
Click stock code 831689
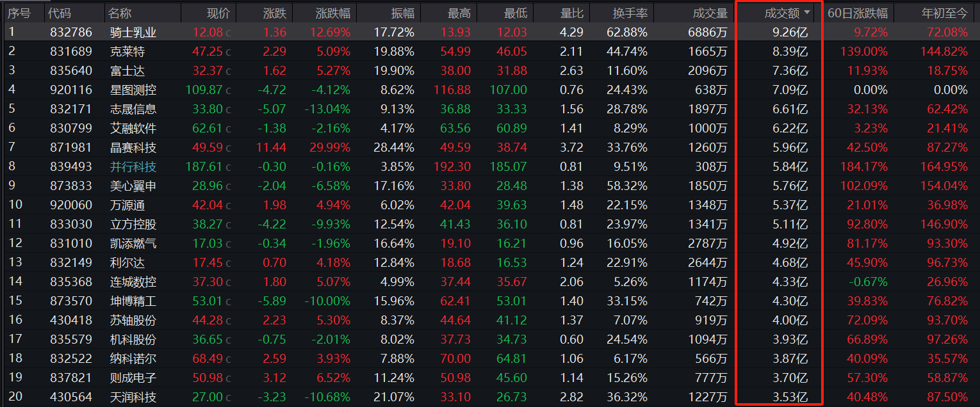(71, 51)
